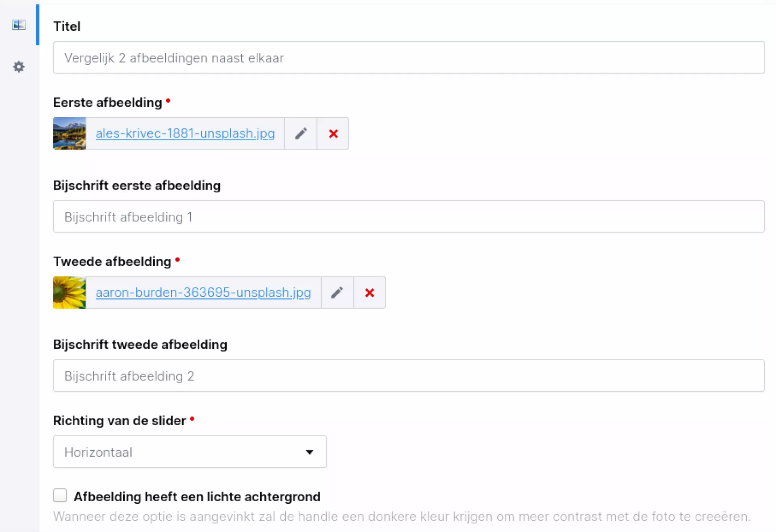
Task: Open the settings gear tab
Action: point(19,67)
